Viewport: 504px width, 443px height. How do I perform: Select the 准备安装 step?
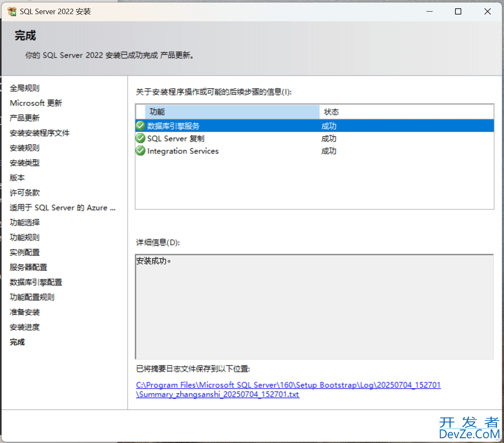tap(25, 312)
